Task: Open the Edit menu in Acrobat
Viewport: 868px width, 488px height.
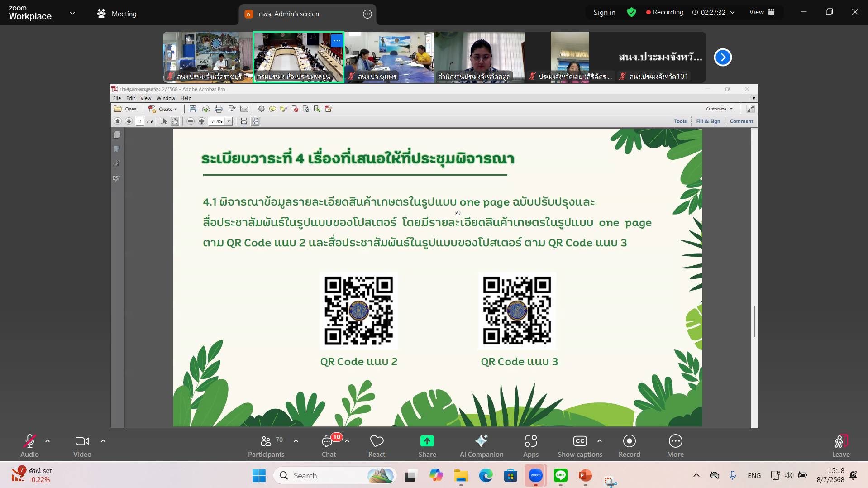Action: coord(131,98)
